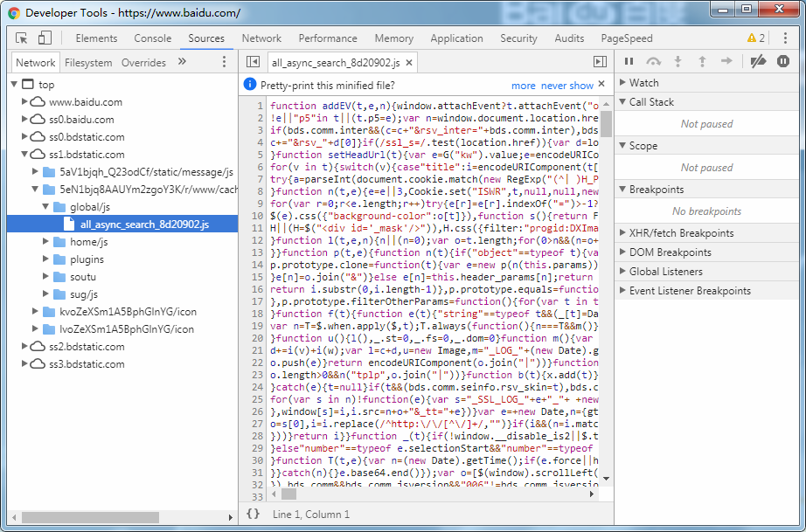Image resolution: width=806 pixels, height=532 pixels.
Task: Collapse the ss1.bdstatic.com tree node
Action: pos(24,154)
